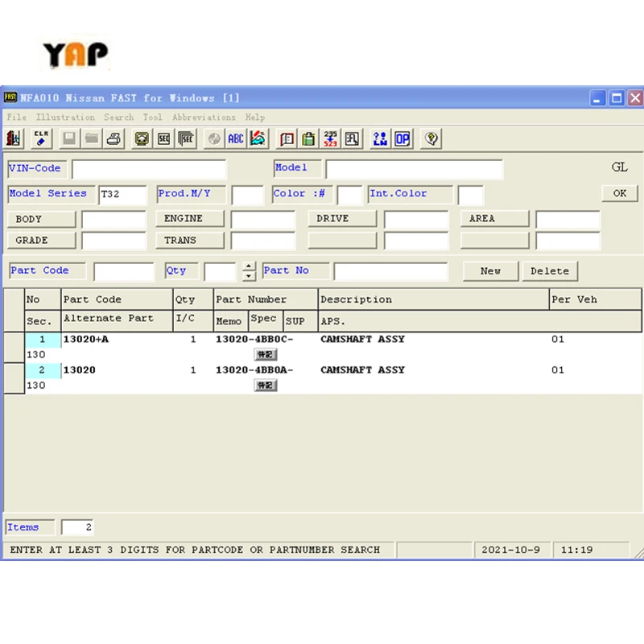
Task: Click the car color paint icon
Action: pyautogui.click(x=258, y=138)
